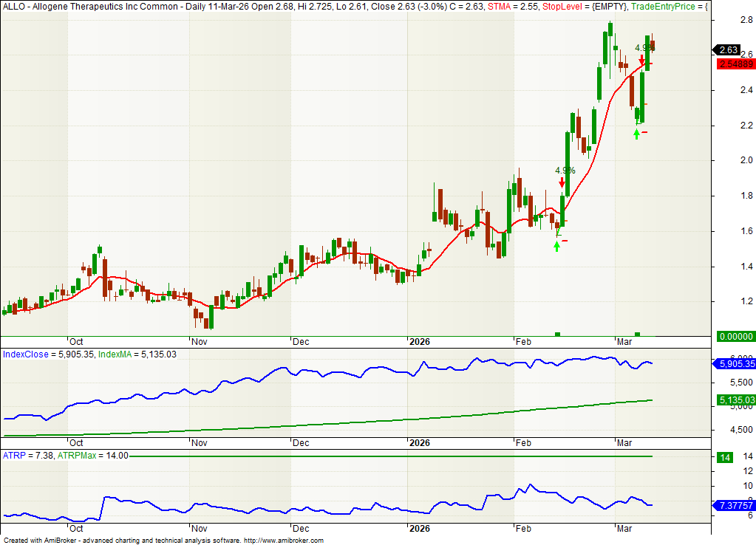Click the IndexMA = 5,135.03 pane title

coord(136,354)
